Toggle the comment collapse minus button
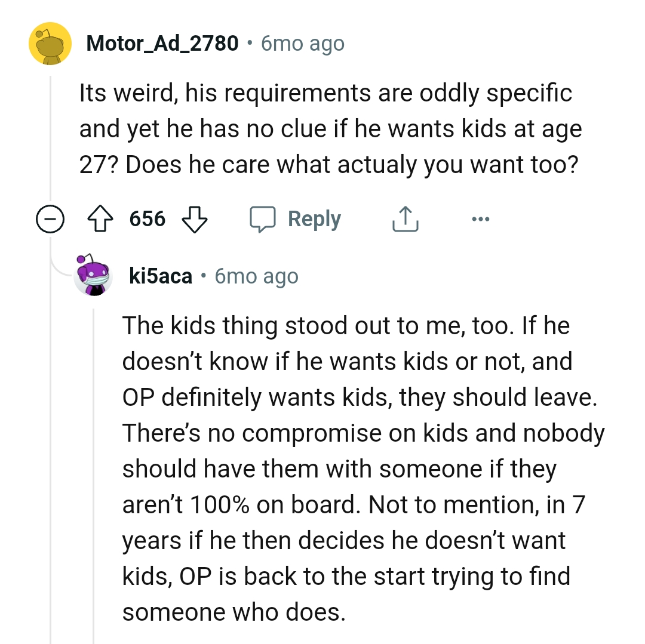Viewport: 645px width, 644px height. tap(51, 218)
